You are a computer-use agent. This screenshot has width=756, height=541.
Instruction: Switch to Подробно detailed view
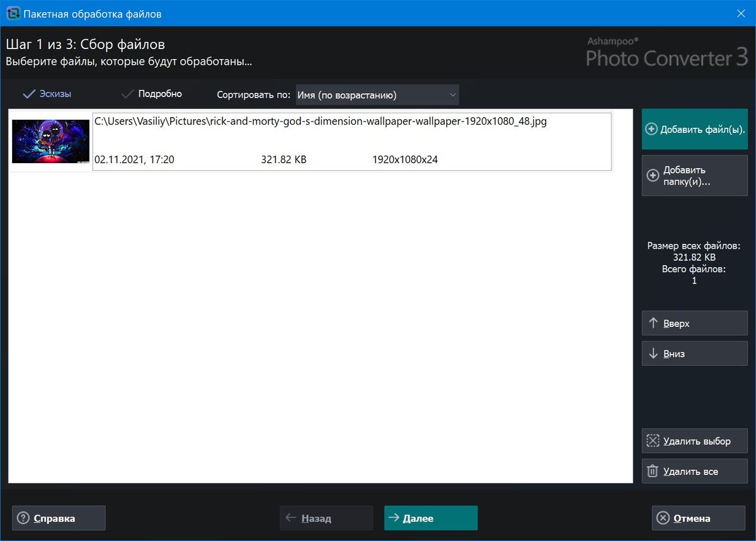pyautogui.click(x=151, y=94)
